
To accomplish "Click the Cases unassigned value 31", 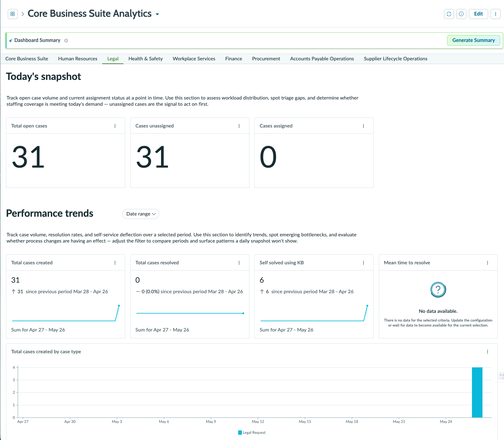I will coord(152,157).
